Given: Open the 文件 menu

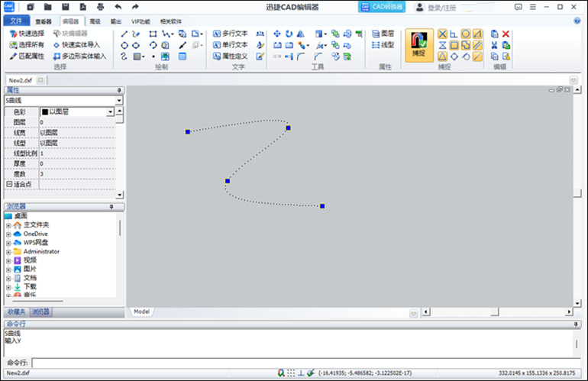Looking at the screenshot, I should [15, 21].
